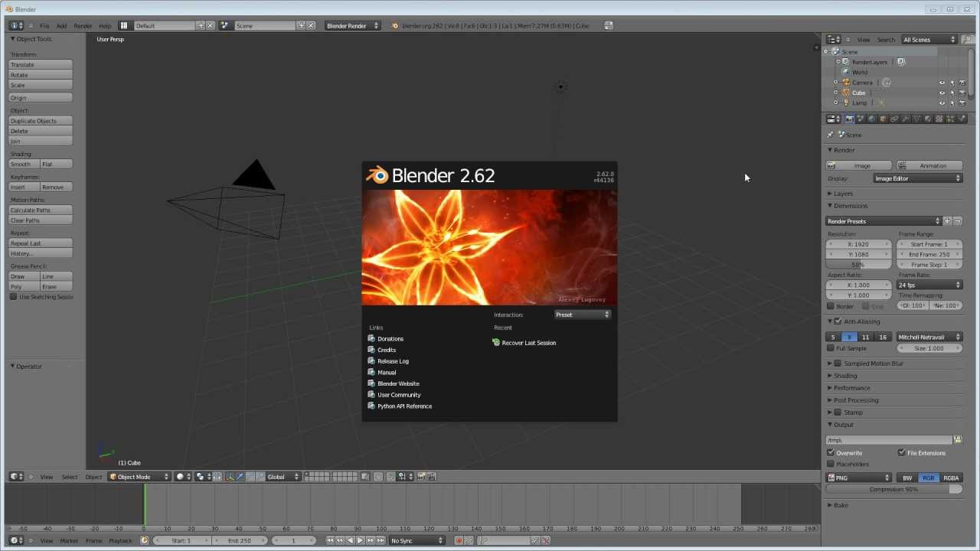
Task: Disable the Anti-Aliasing checkbox
Action: pyautogui.click(x=838, y=321)
